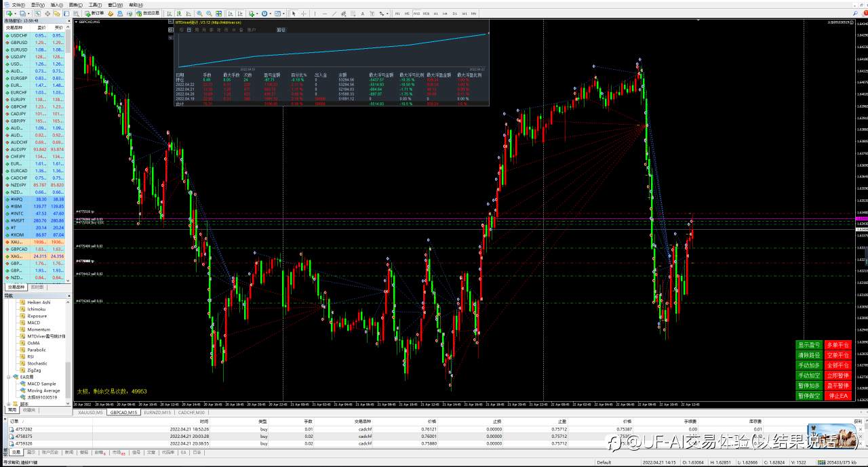Viewport: 868px width, 467px height.
Task: Select the MACD indicator in navigator
Action: click(x=34, y=323)
